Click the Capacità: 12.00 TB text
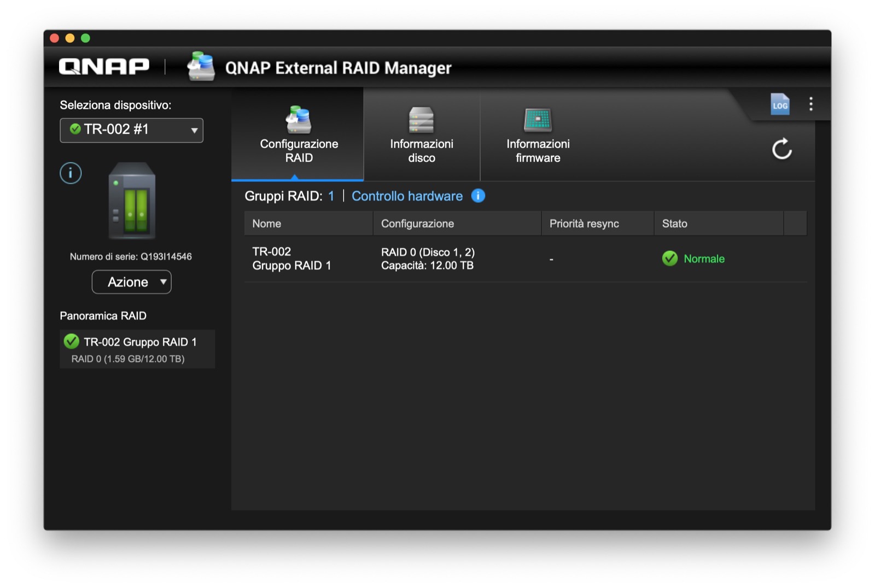Image resolution: width=875 pixels, height=588 pixels. (427, 266)
